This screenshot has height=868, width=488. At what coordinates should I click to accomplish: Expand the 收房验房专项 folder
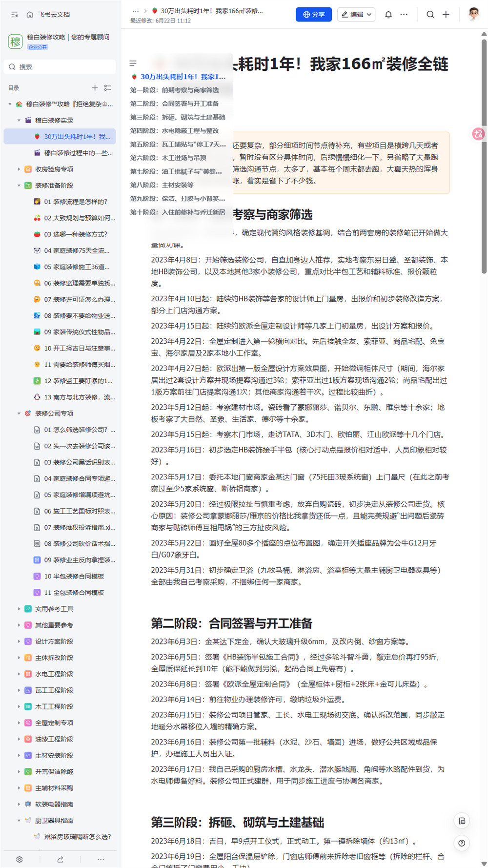point(19,169)
